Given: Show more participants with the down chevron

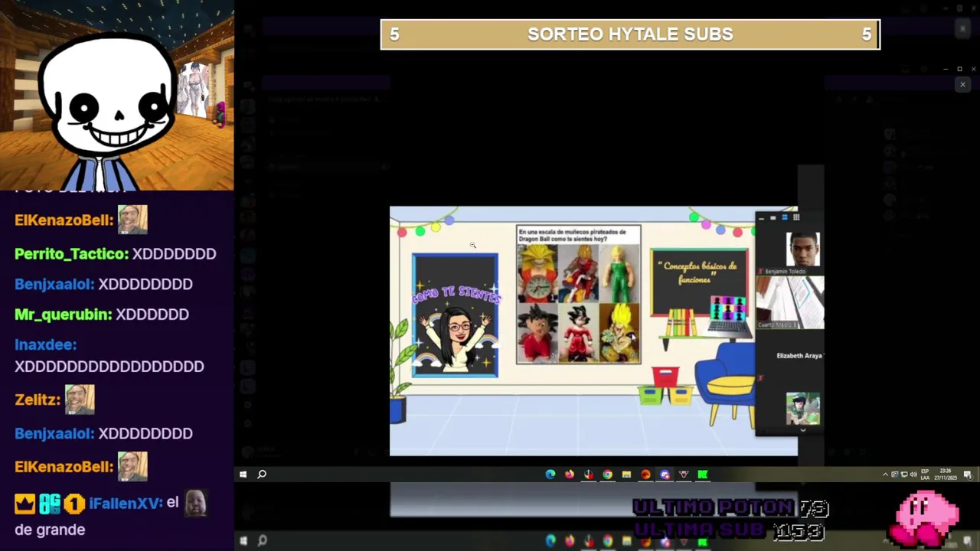Looking at the screenshot, I should pyautogui.click(x=803, y=430).
